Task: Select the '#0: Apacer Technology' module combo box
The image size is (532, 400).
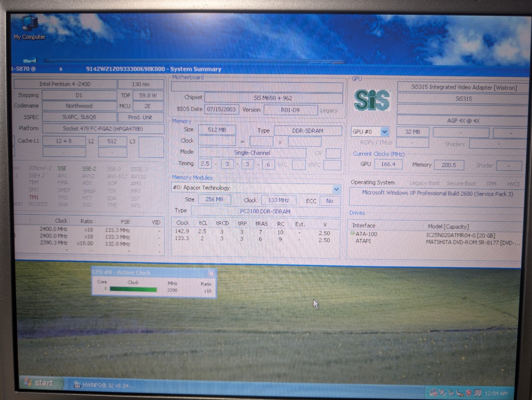Action: click(x=256, y=188)
